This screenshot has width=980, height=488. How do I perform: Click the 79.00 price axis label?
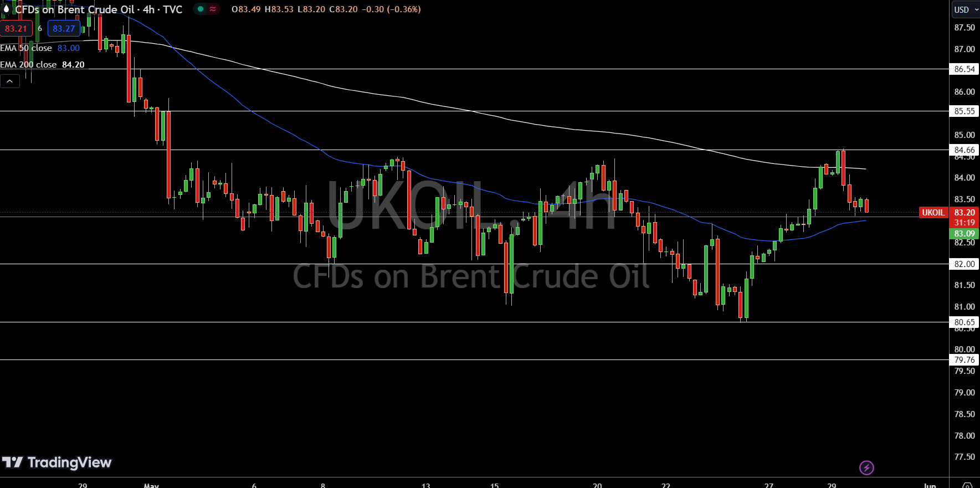pos(964,393)
